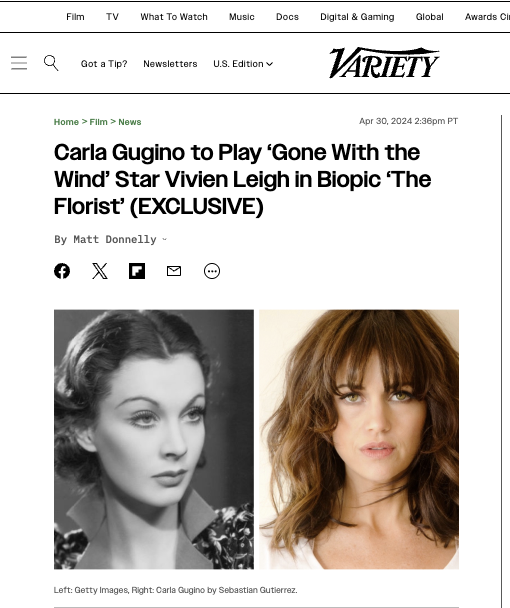Open the TV menu item
The width and height of the screenshot is (510, 608).
point(112,17)
